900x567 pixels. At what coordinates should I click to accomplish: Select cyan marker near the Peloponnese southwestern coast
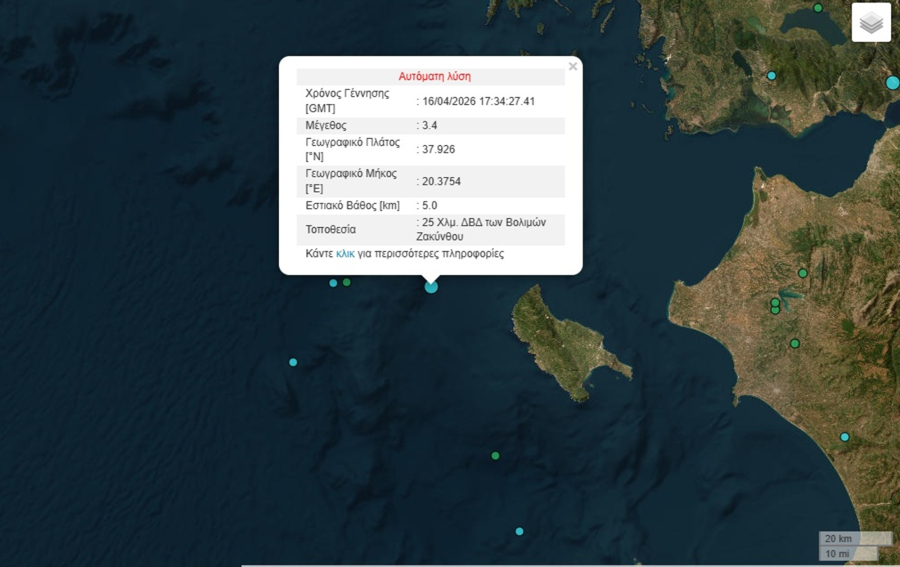[x=844, y=437]
